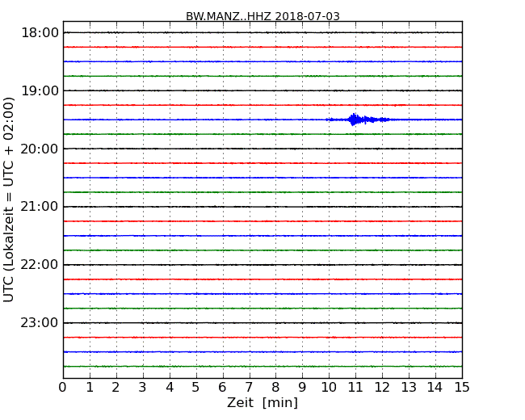525x420 pixels.
Task: Click the seismic event burst on the blue trace
Action: coord(358,120)
